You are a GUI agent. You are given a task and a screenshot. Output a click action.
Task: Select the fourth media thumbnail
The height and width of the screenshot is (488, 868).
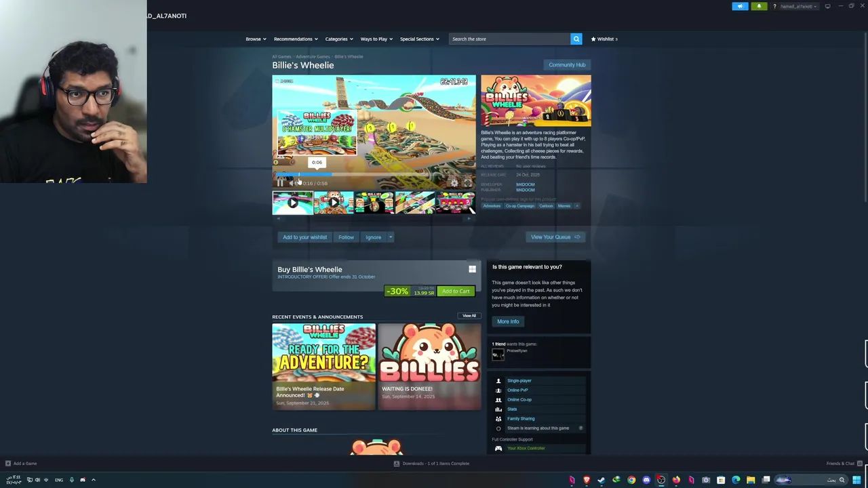tap(414, 202)
